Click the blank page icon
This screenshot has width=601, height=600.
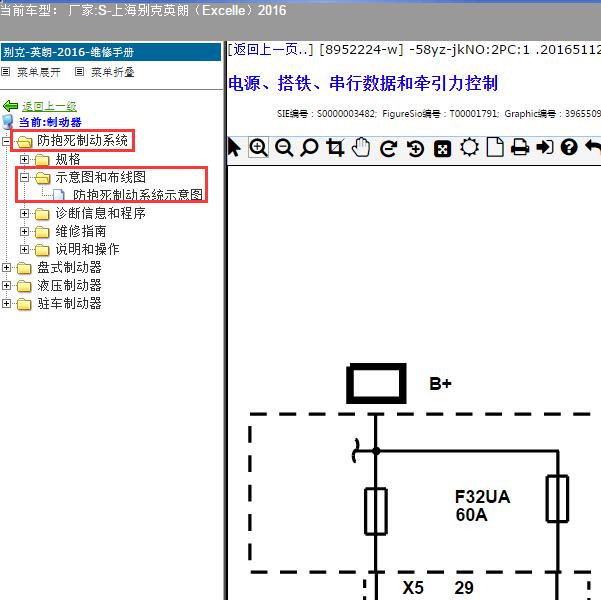click(495, 147)
